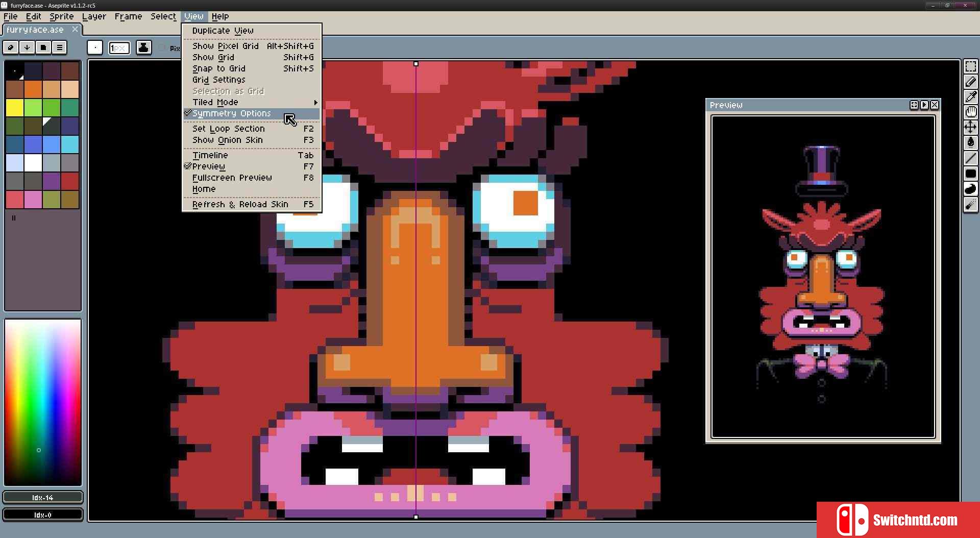Pick the pink palette swatch

33,200
